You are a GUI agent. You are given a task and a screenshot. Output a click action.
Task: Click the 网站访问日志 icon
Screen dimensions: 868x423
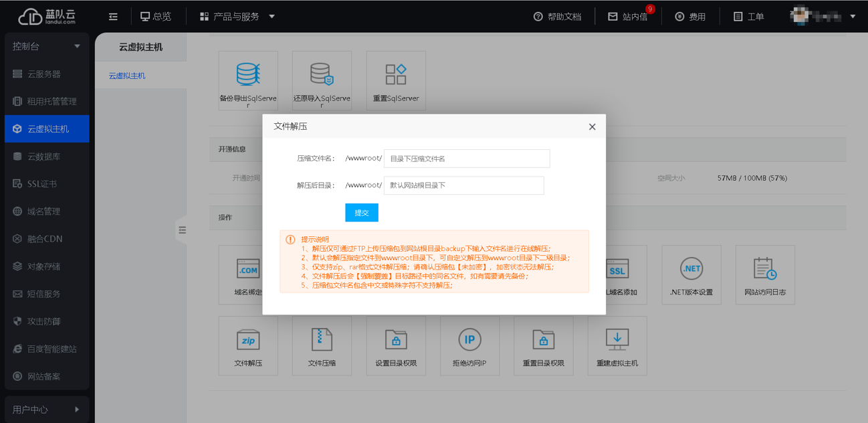(x=765, y=274)
